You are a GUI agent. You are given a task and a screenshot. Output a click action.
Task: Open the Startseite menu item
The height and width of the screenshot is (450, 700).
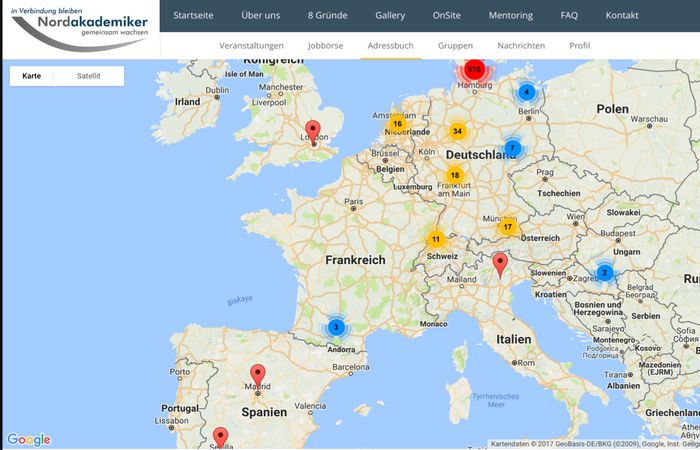[193, 15]
